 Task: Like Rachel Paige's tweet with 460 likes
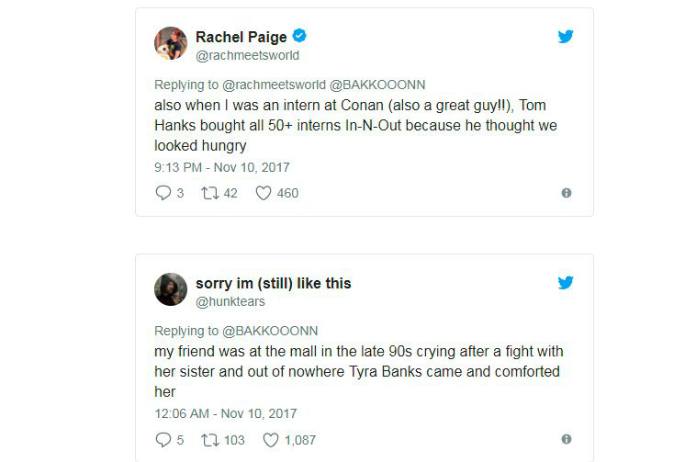(x=264, y=193)
